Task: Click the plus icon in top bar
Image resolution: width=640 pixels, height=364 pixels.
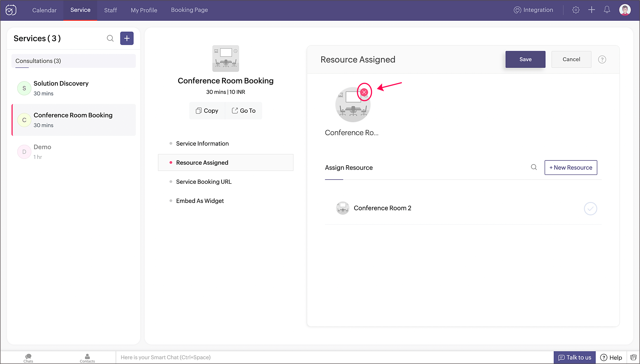Action: (591, 10)
